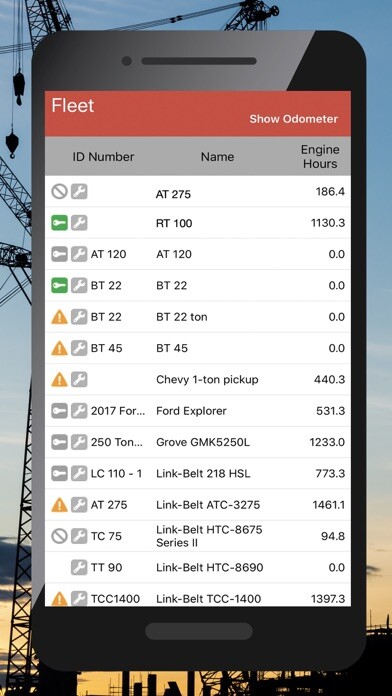Click the 440.3 engine hours value
Screen dimensions: 392x696
[329, 380]
